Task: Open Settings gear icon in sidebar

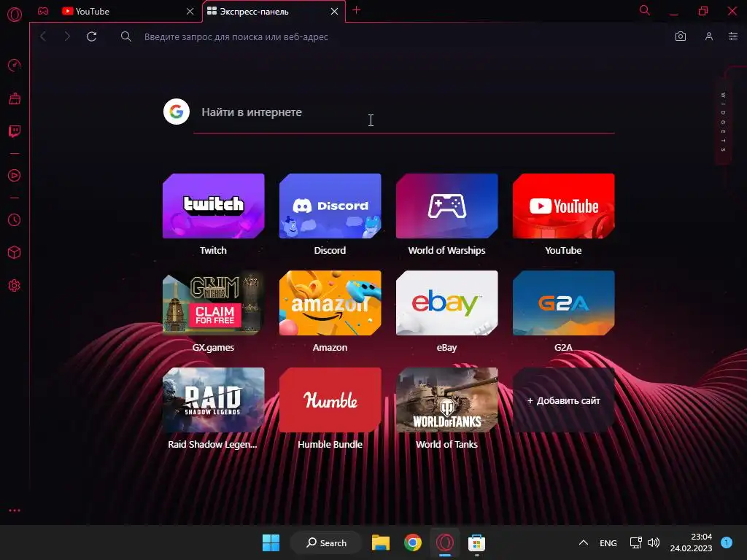Action: click(15, 286)
